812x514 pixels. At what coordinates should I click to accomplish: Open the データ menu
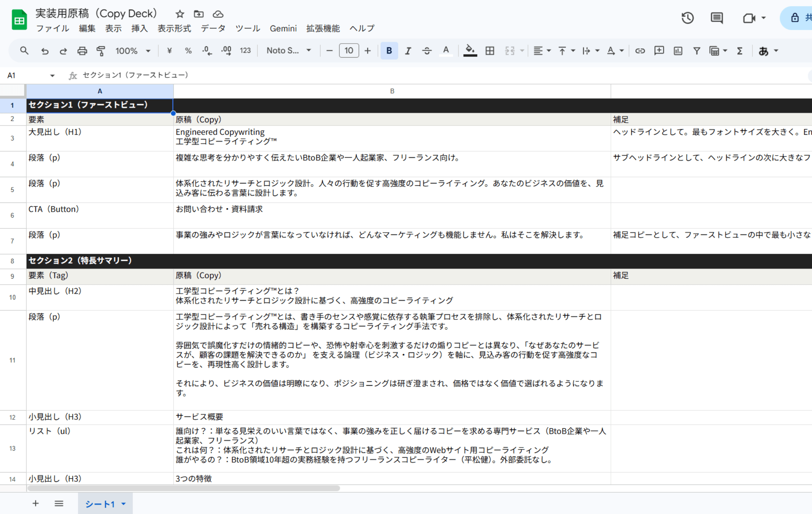(x=213, y=28)
